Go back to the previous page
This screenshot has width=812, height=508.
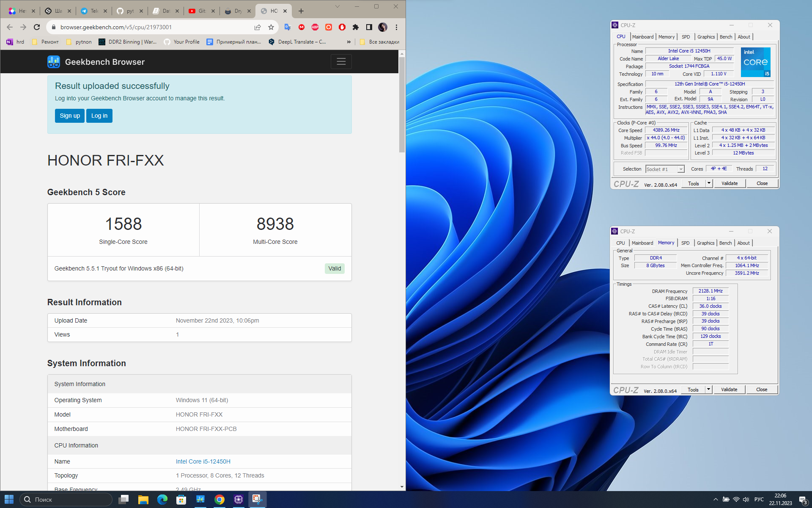10,27
